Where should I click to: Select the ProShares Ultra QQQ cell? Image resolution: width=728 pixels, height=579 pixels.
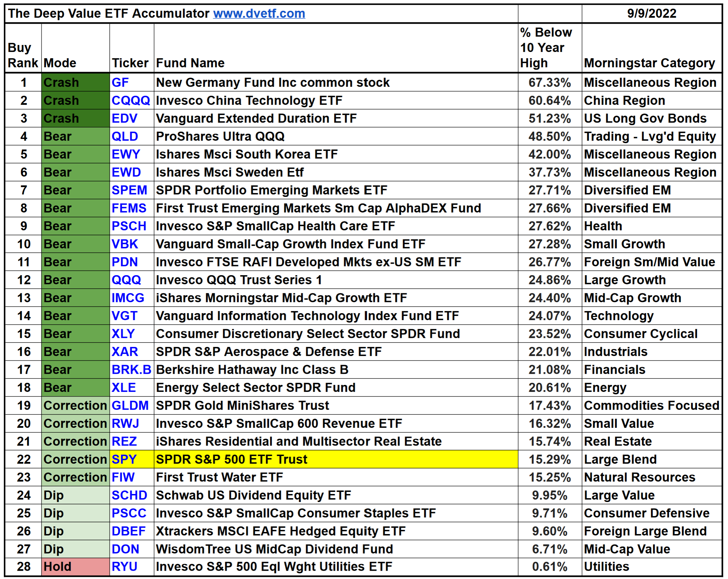click(x=336, y=137)
